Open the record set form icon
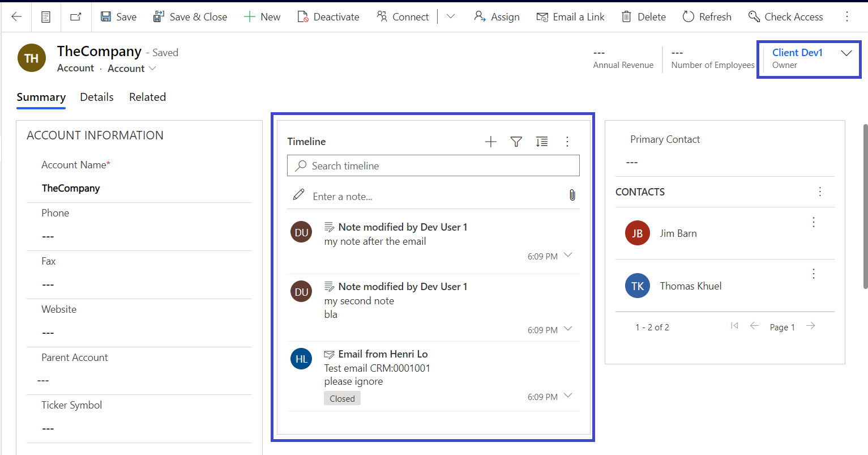The width and height of the screenshot is (868, 455). tap(46, 16)
